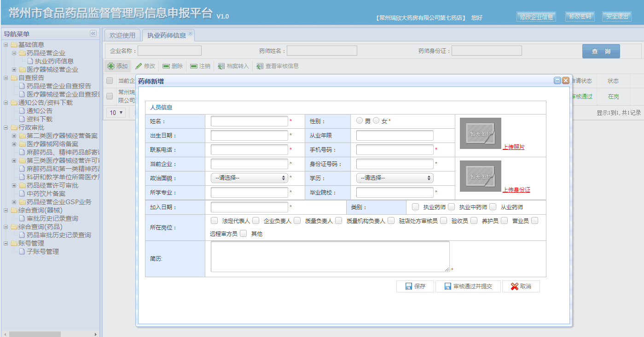Image resolution: width=644 pixels, height=337 pixels.
Task: Collapse the navigation menu panel arrow
Action: pos(93,34)
